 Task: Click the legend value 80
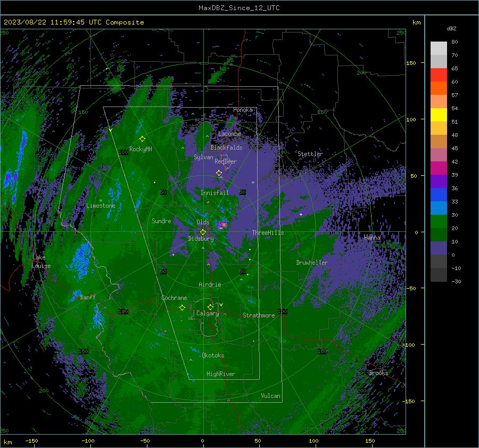[x=455, y=42]
